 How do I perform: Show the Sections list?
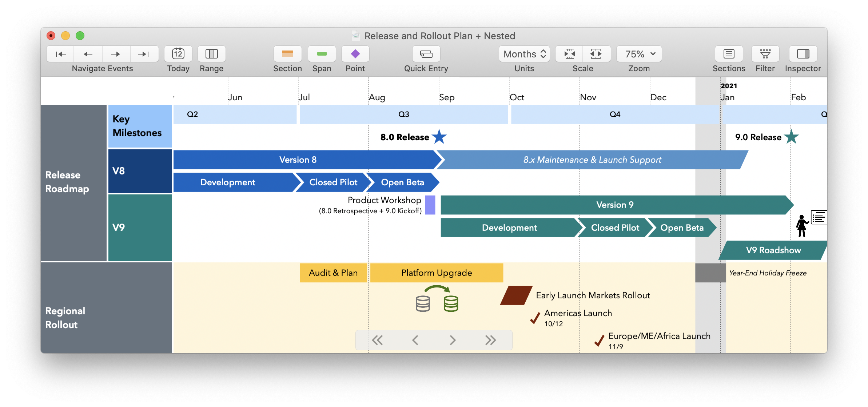pyautogui.click(x=729, y=54)
